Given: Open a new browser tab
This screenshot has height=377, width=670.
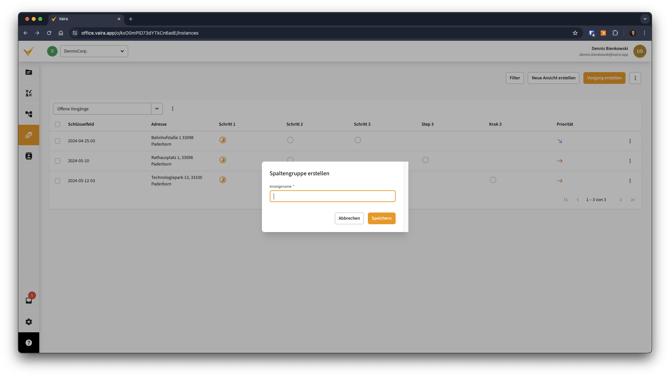Looking at the screenshot, I should pyautogui.click(x=131, y=19).
